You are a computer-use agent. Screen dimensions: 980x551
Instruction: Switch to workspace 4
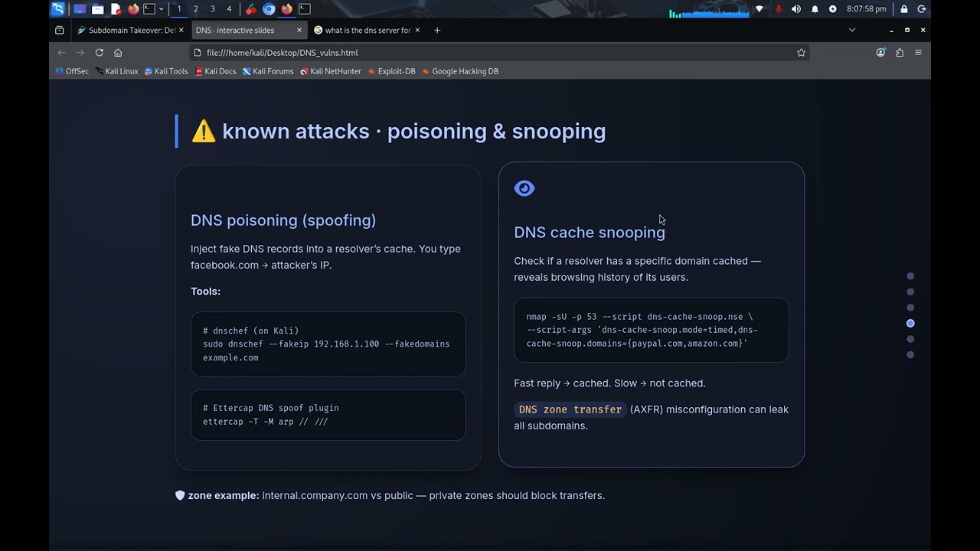(x=229, y=9)
